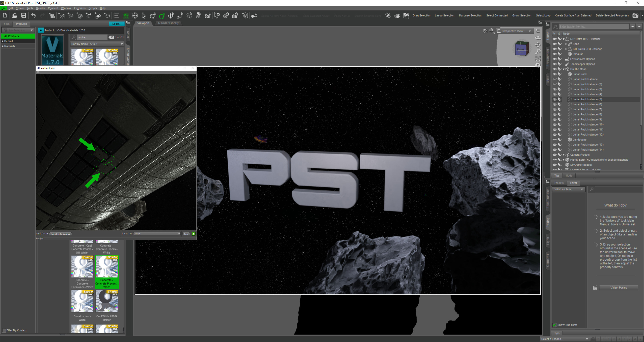Open the Scripts menu
Image resolution: width=644 pixels, height=342 pixels.
point(93,8)
